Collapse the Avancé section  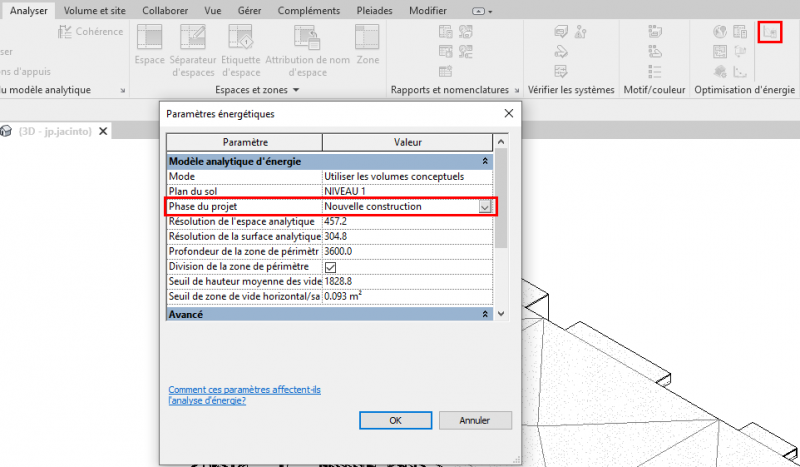(x=485, y=314)
